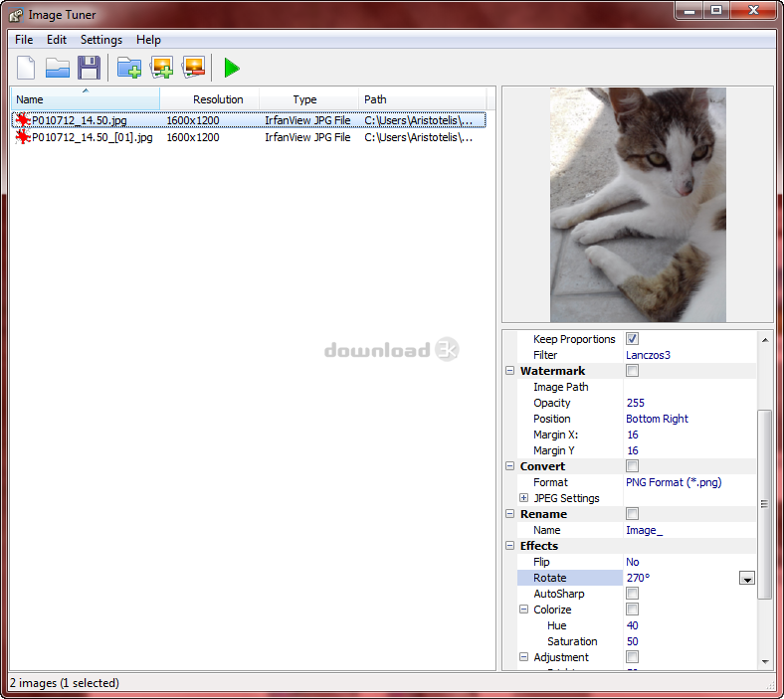Click icon of P010712_14.50.jpg file
Screen dimensions: 784x699
[23, 120]
